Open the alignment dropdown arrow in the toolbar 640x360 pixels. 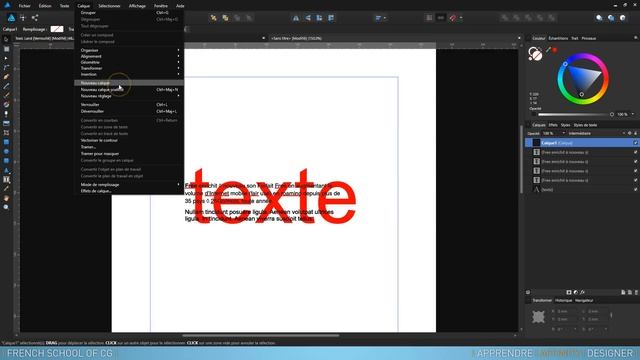(385, 18)
